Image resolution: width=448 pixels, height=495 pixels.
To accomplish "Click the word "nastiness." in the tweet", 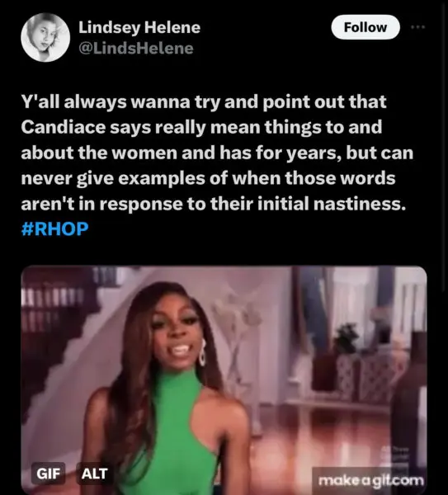I will 360,204.
